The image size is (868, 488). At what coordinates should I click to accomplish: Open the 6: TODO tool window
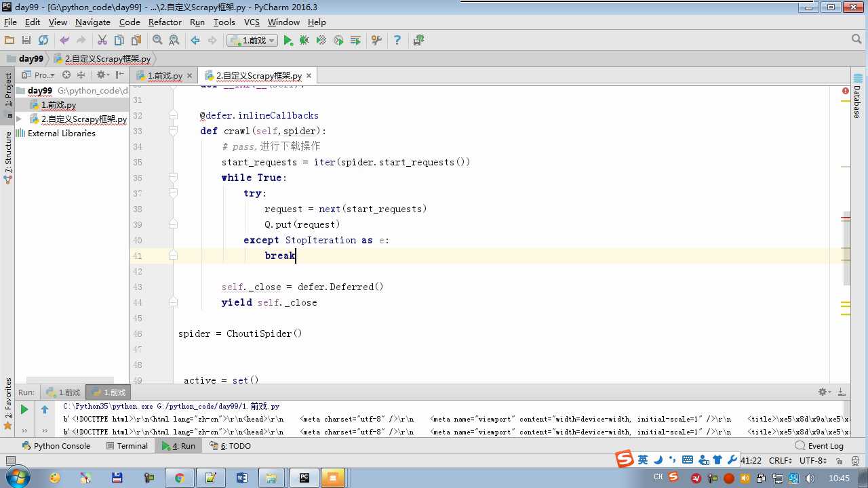[x=231, y=446]
